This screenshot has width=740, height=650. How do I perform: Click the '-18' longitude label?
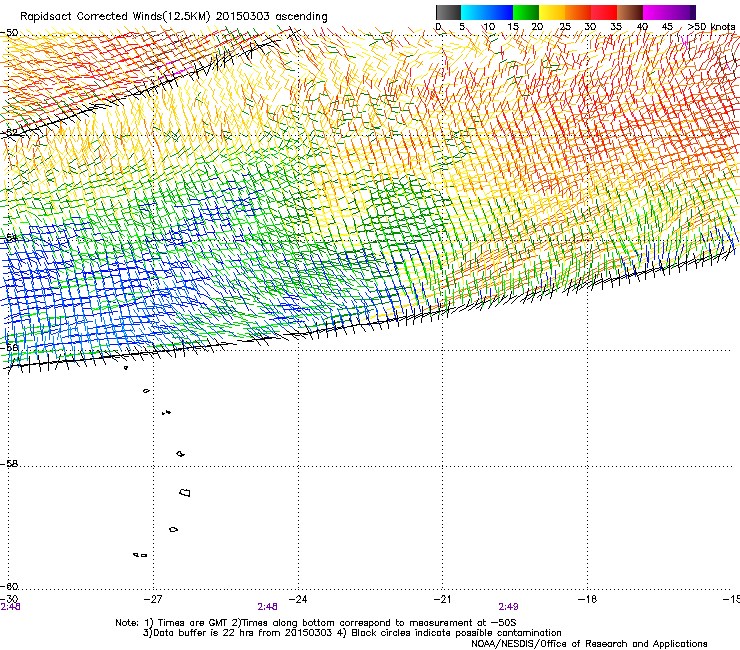pos(587,599)
